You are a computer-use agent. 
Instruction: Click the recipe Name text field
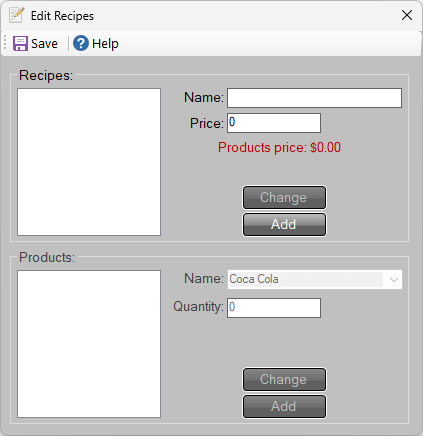[x=314, y=98]
